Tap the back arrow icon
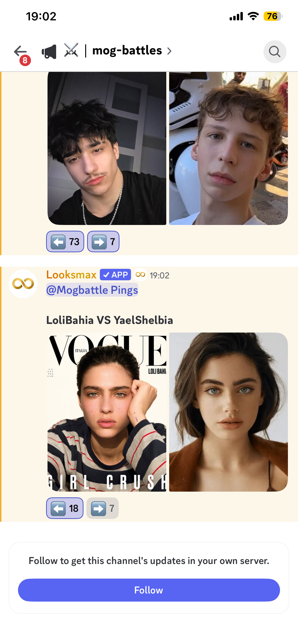This screenshot has width=298, height=644. tap(20, 51)
